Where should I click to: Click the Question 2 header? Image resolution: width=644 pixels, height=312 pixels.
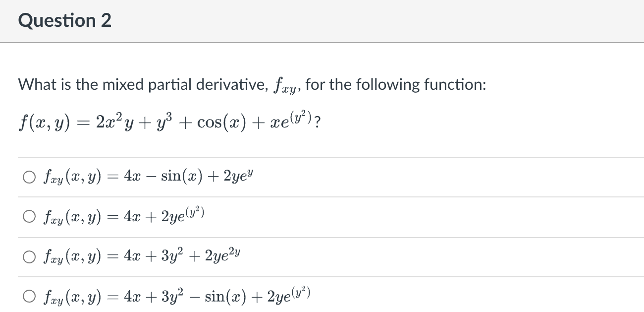pos(64,20)
